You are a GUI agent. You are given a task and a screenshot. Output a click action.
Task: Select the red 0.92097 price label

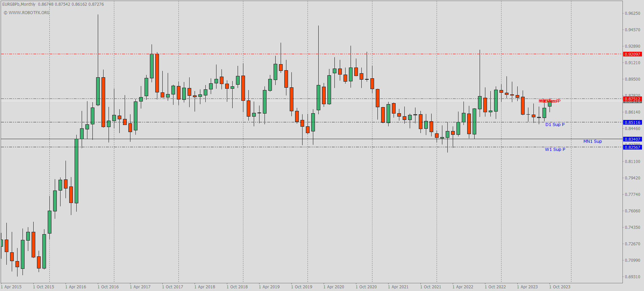tap(633, 54)
